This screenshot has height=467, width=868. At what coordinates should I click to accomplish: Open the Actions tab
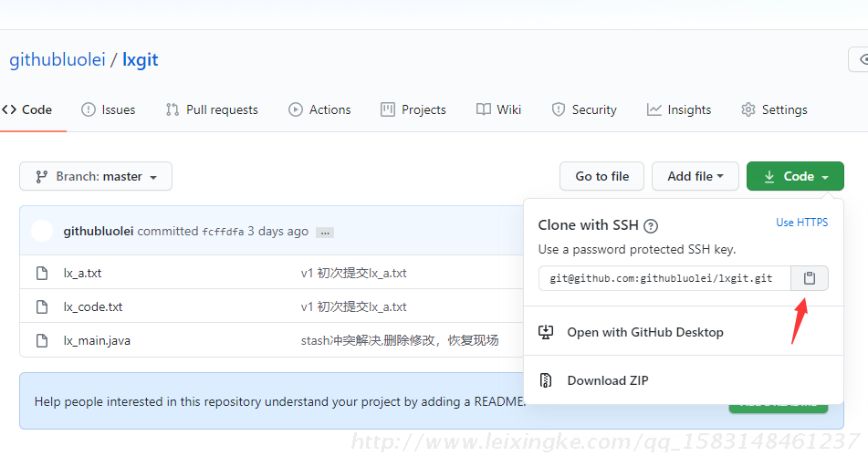[x=319, y=109]
